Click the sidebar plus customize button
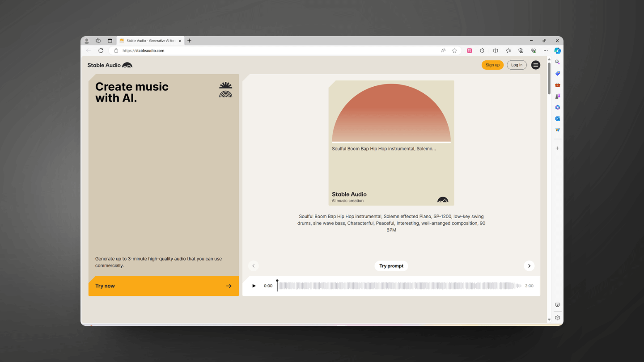This screenshot has height=362, width=644. click(557, 148)
